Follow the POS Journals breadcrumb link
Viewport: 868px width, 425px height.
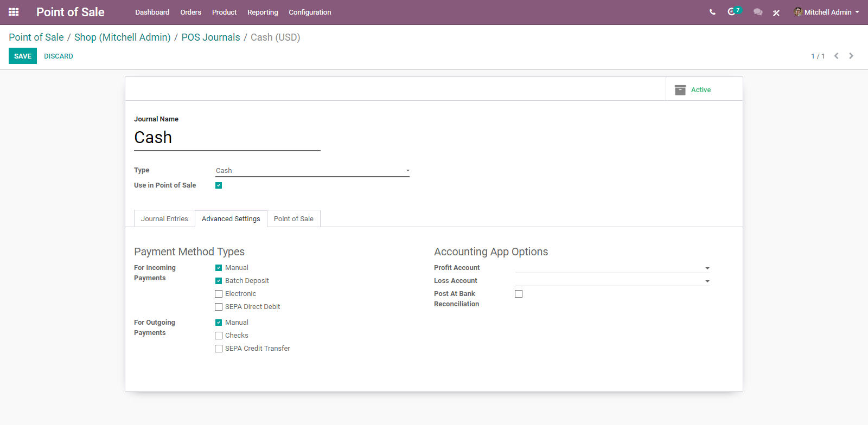coord(210,37)
